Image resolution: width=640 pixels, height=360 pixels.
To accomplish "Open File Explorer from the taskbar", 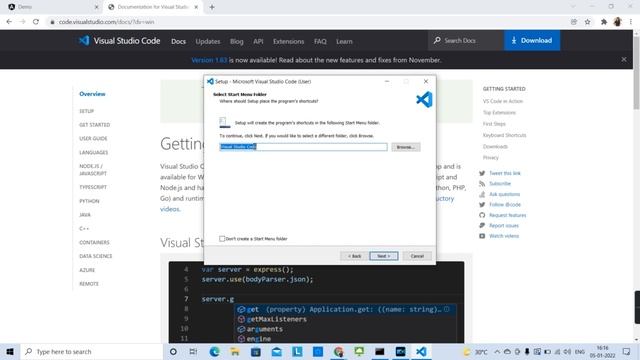I will click(235, 351).
